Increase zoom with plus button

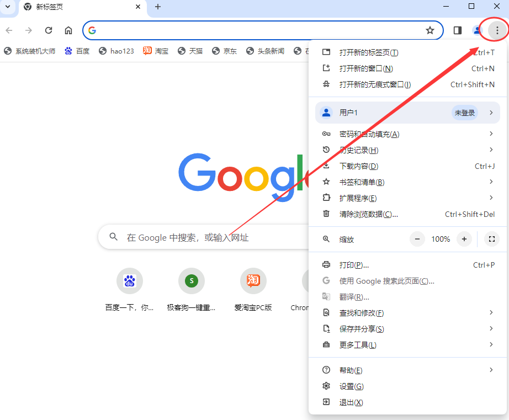464,239
